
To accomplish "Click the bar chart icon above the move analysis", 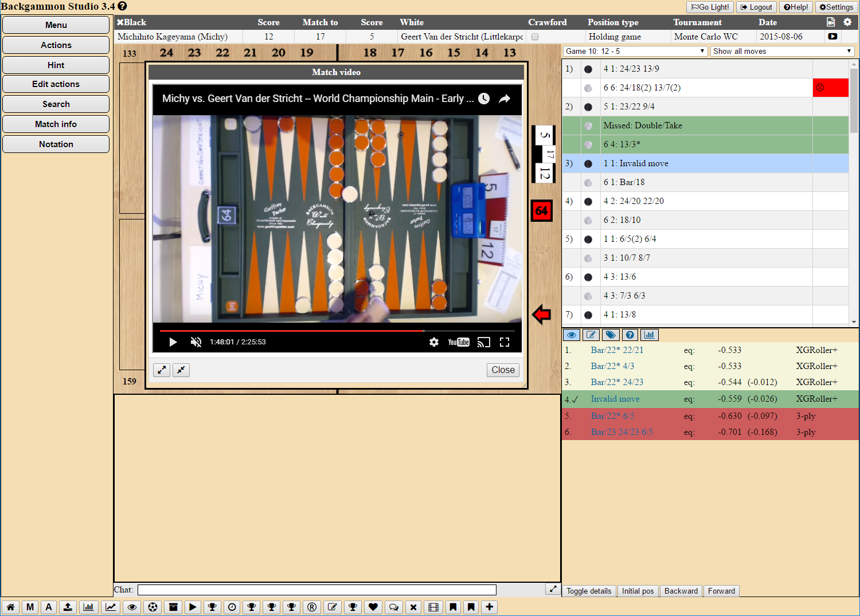I will click(x=649, y=335).
